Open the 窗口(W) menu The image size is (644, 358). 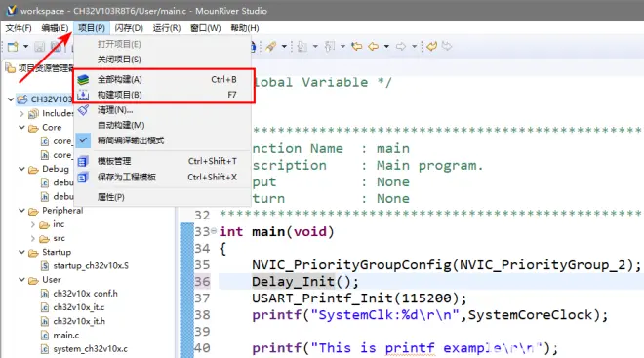click(205, 28)
